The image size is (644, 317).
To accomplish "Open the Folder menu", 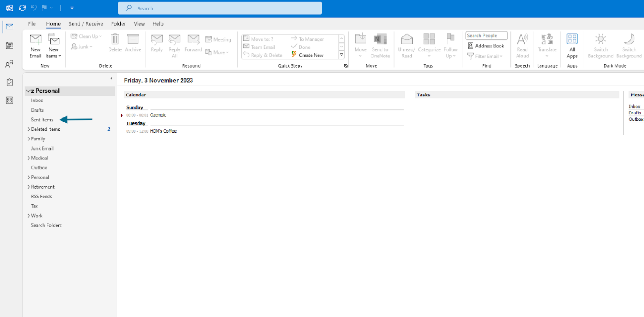I will (118, 24).
